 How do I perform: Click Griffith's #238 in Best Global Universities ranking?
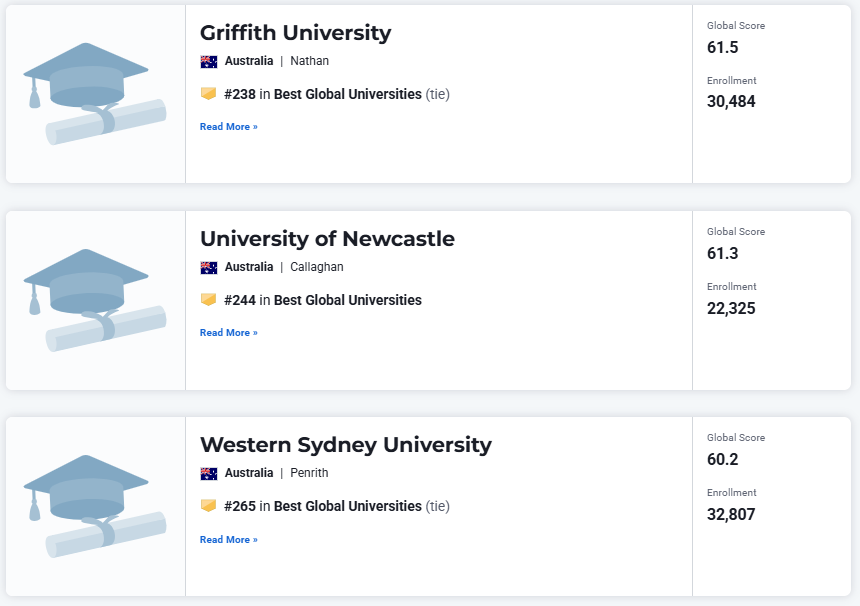point(322,94)
